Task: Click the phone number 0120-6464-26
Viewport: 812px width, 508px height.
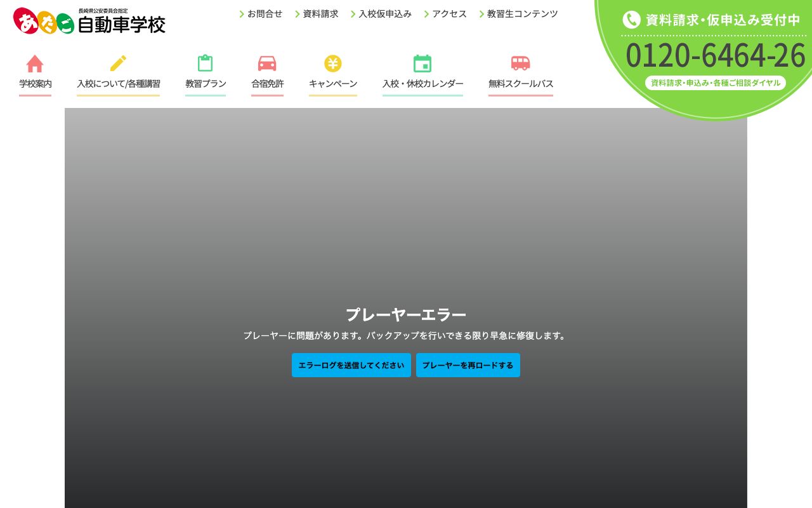Action: (x=716, y=55)
